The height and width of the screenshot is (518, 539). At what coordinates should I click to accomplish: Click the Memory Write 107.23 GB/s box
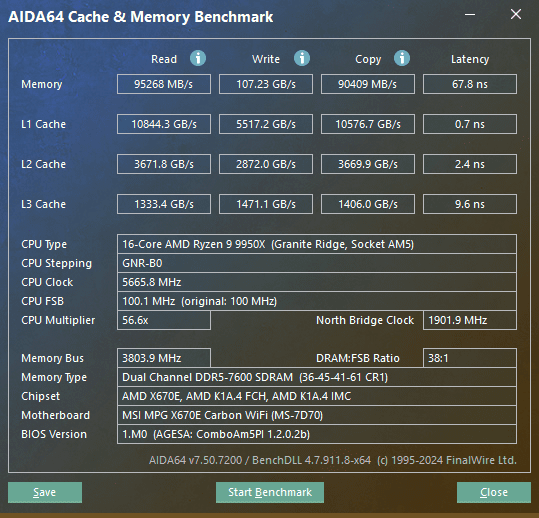pyautogui.click(x=266, y=84)
